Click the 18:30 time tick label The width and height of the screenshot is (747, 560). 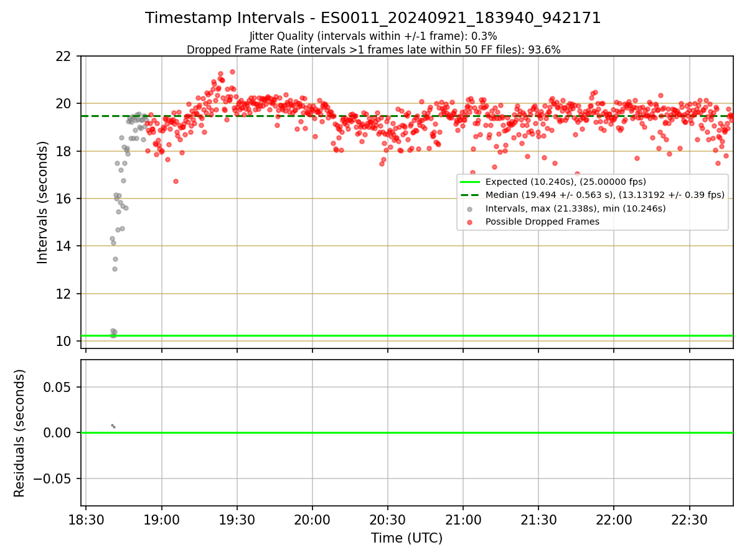86,519
